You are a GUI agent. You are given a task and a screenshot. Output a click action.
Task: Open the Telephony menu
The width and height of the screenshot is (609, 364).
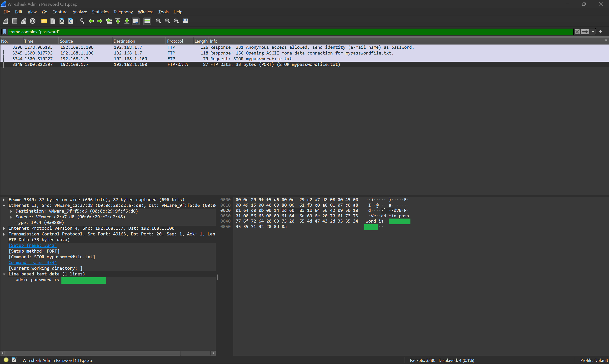[123, 12]
